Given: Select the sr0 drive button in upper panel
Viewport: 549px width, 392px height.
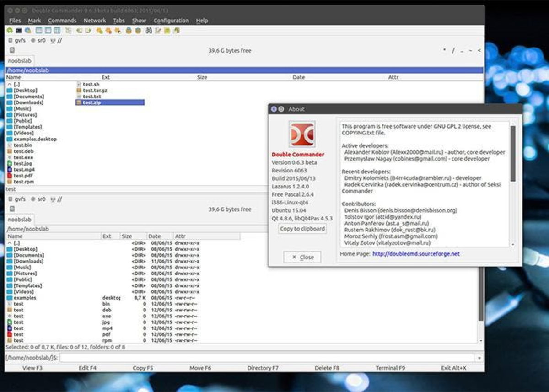Looking at the screenshot, I should click(39, 40).
